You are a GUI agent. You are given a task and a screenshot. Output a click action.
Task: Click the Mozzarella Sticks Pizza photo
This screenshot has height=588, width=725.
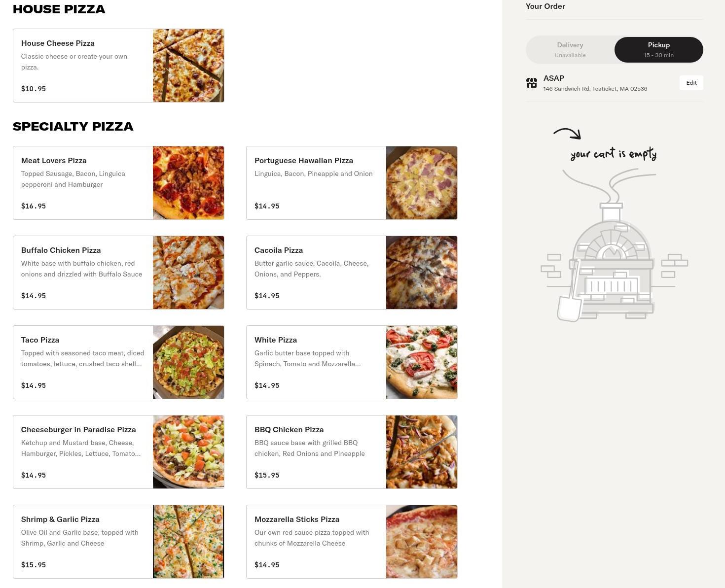pos(422,542)
